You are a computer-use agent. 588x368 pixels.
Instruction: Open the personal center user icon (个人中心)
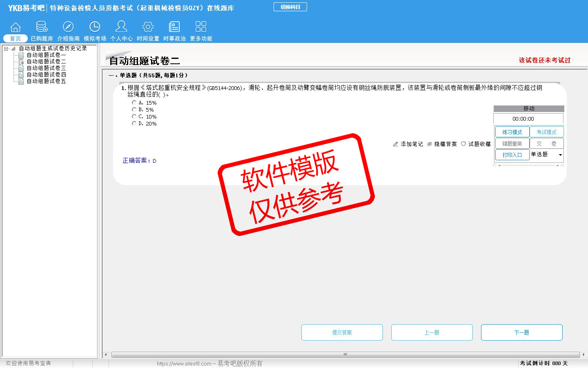click(x=121, y=27)
